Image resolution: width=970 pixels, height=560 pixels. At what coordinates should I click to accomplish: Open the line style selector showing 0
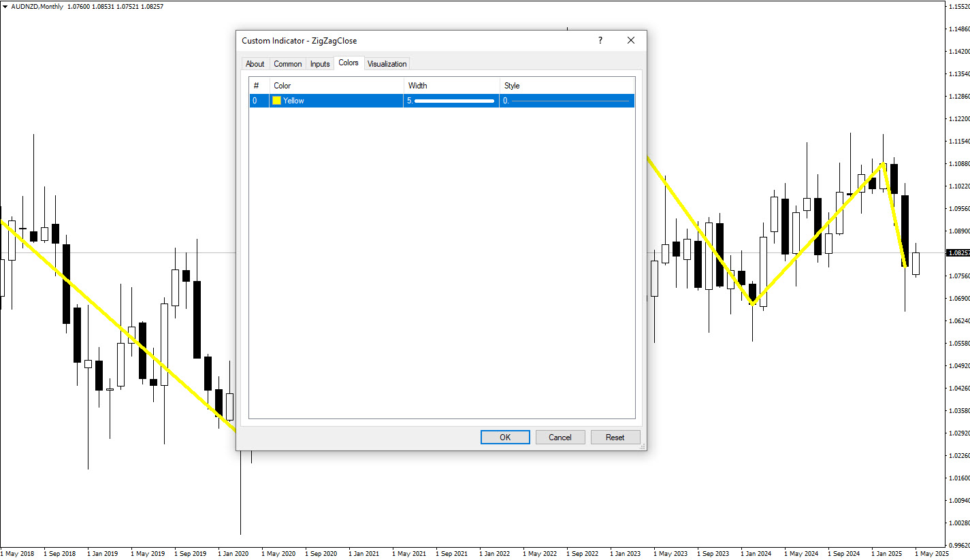click(567, 101)
